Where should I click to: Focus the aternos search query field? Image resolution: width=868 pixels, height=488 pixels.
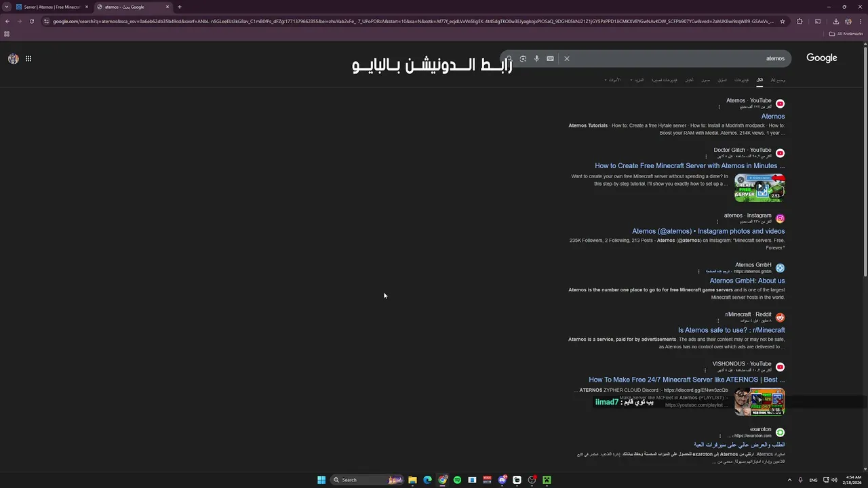[x=678, y=58]
